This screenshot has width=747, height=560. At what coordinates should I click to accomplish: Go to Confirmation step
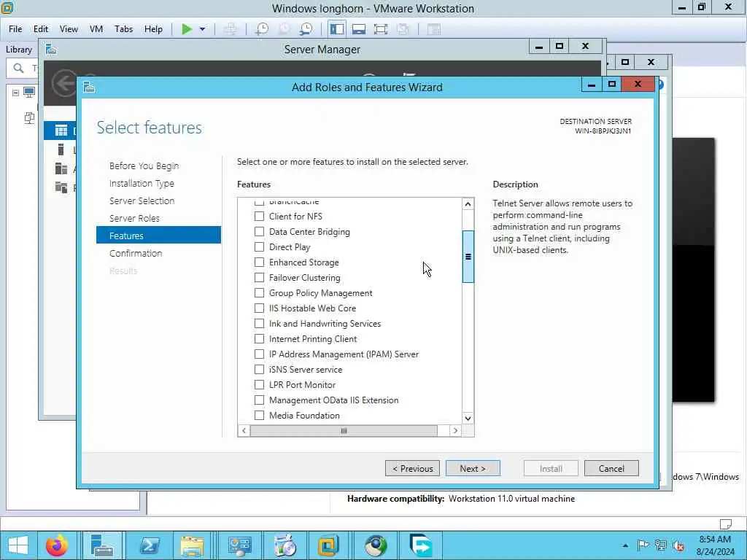(x=136, y=253)
